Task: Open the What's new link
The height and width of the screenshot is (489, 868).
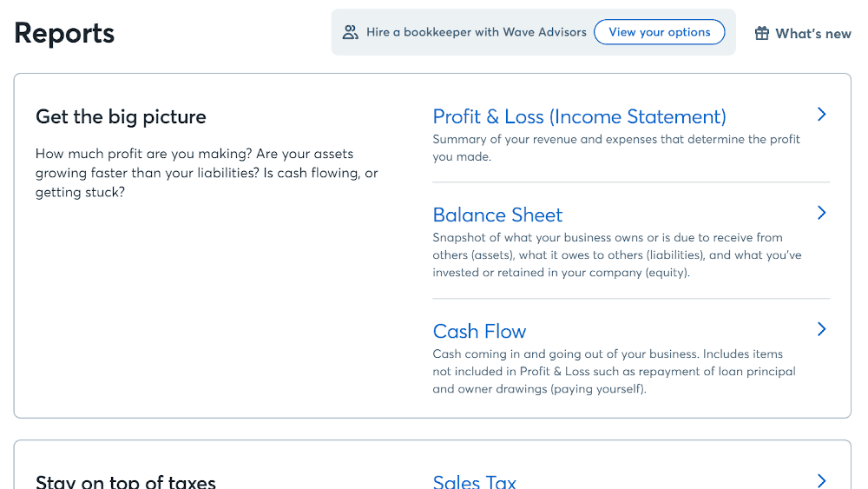Action: click(812, 34)
